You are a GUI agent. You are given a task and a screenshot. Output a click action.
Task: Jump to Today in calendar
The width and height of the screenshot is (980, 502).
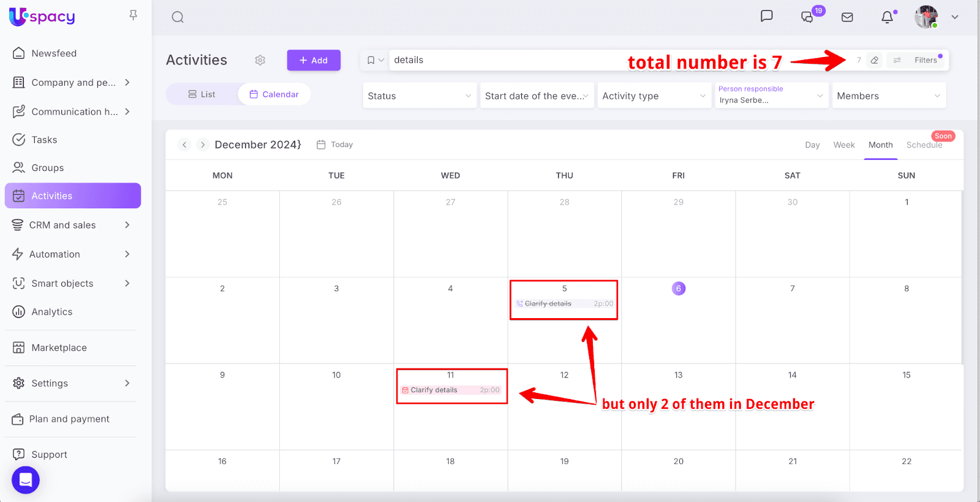coord(335,145)
